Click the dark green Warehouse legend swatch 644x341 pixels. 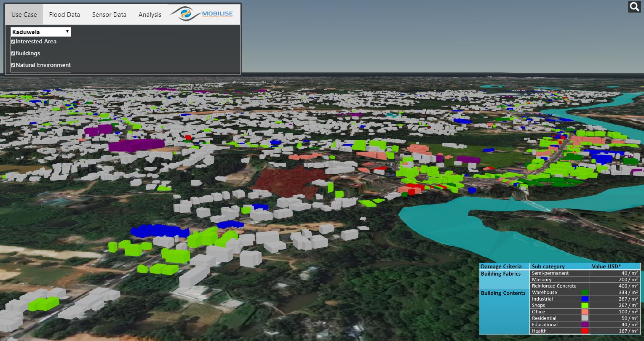pos(585,293)
